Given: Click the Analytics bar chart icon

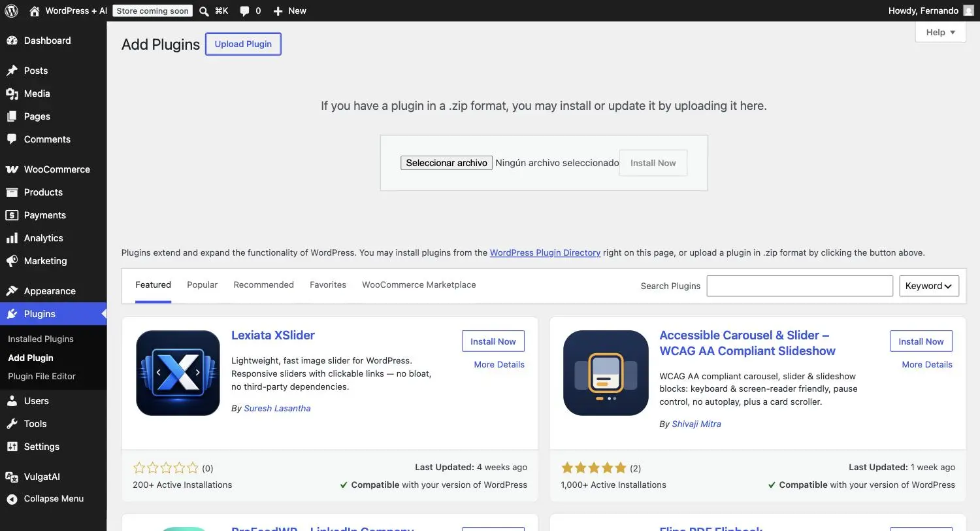Looking at the screenshot, I should (12, 238).
